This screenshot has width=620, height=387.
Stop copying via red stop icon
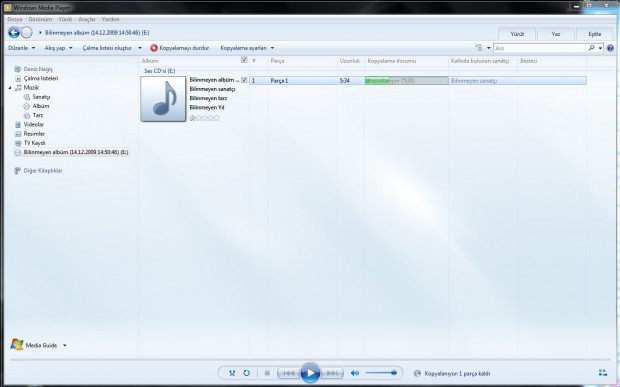click(154, 48)
